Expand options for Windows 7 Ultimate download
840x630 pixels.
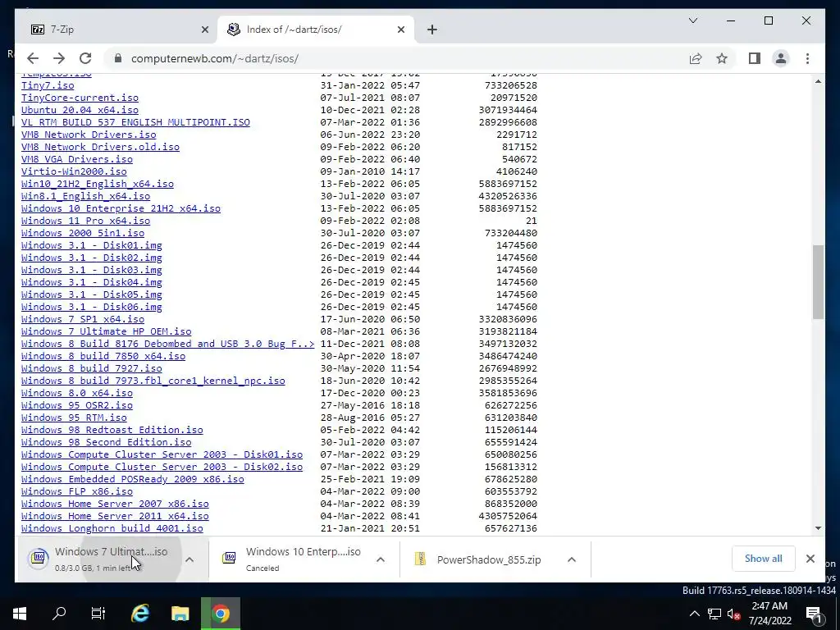189,559
